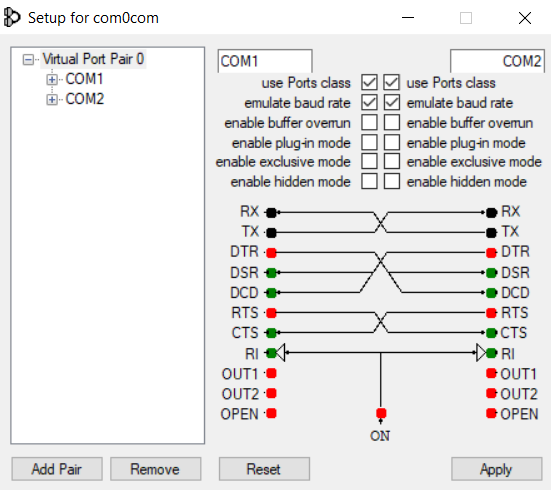
Task: Enable plug-in mode for COM2
Action: (x=391, y=142)
